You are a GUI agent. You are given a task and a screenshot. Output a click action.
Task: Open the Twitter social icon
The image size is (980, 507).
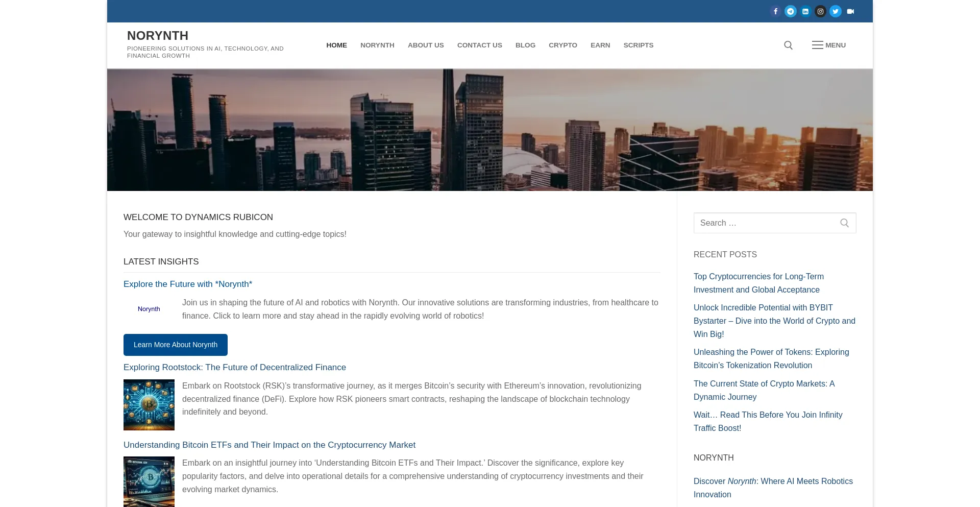click(836, 11)
